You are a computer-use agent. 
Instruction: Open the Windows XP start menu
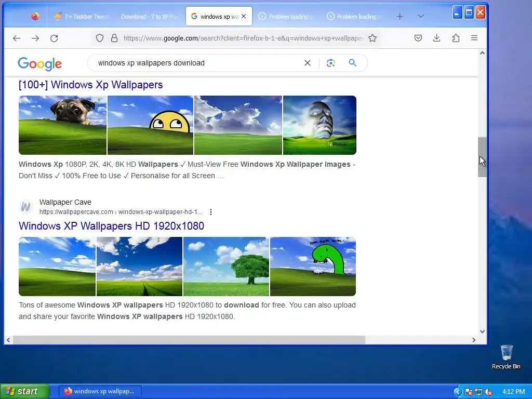pos(25,391)
